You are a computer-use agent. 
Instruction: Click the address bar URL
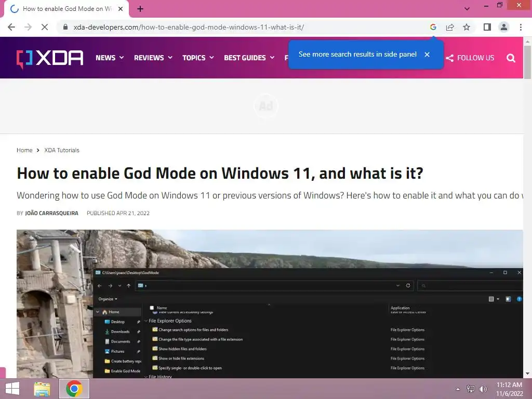[x=189, y=27]
